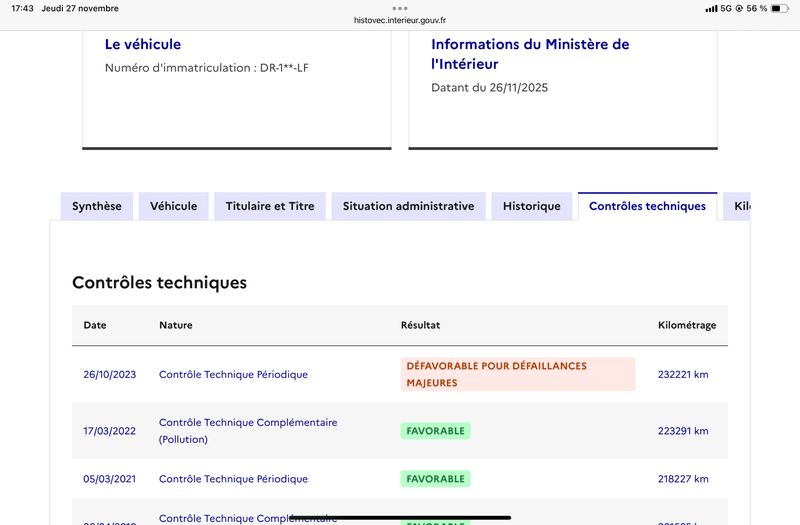This screenshot has height=525, width=800.
Task: Select the Contrôles techniques tab
Action: 647,206
